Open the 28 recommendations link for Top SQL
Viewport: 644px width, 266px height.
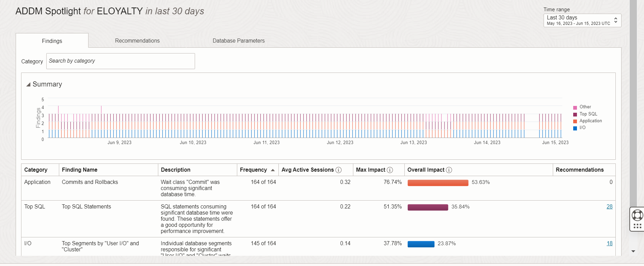tap(609, 207)
